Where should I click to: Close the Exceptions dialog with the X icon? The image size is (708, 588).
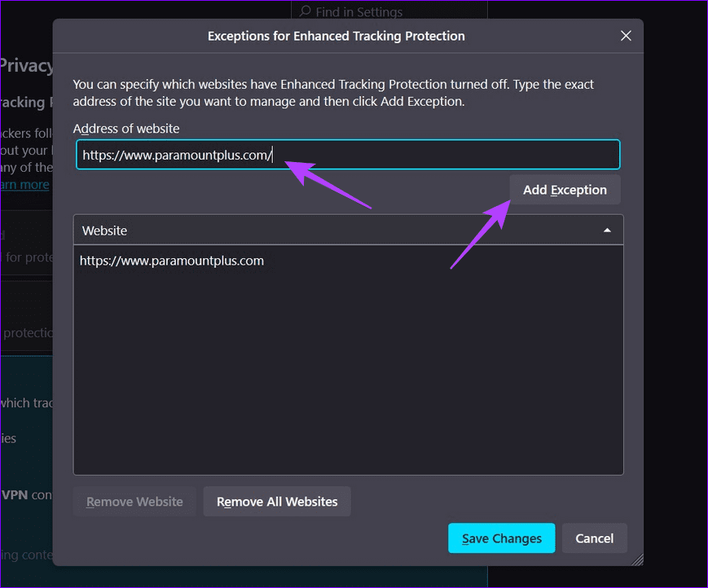click(x=626, y=36)
